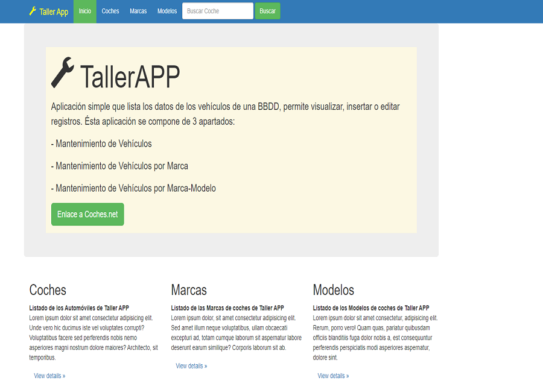Screen dimensions: 543x392
Task: Click the Listado de los Automóviles bold text
Action: point(79,308)
